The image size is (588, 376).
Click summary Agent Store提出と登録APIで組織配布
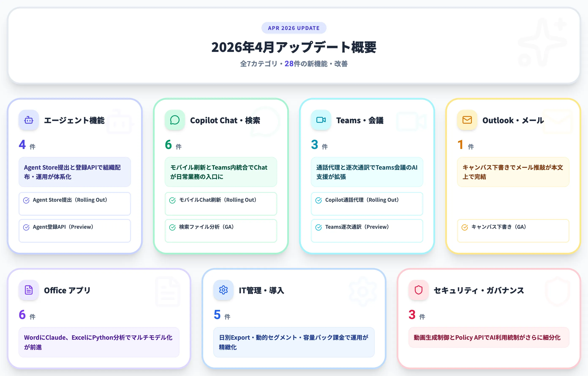pyautogui.click(x=75, y=172)
